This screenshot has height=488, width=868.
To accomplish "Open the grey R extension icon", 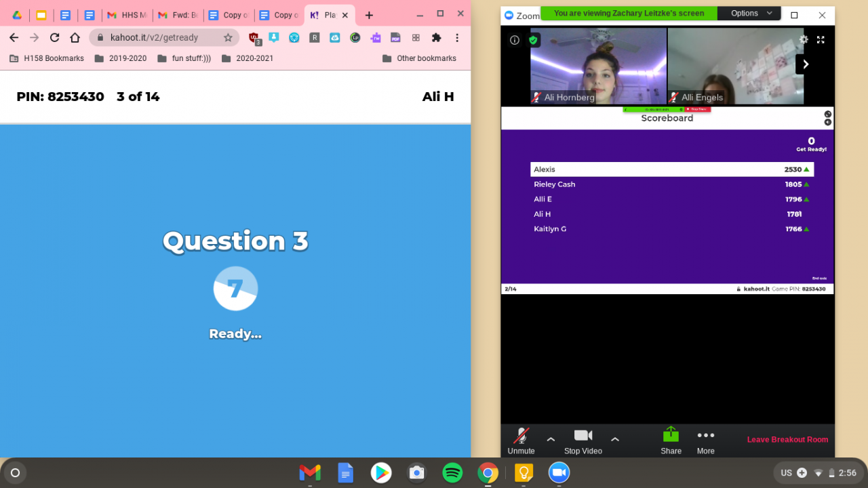I will tap(315, 38).
